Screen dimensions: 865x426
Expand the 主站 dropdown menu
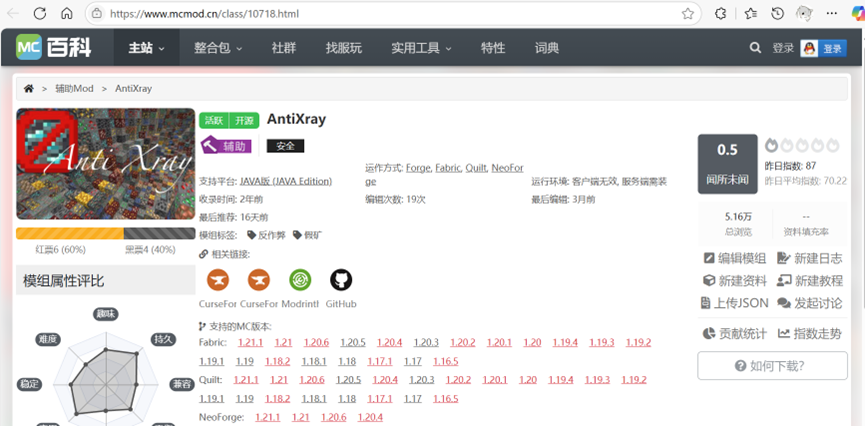click(146, 48)
